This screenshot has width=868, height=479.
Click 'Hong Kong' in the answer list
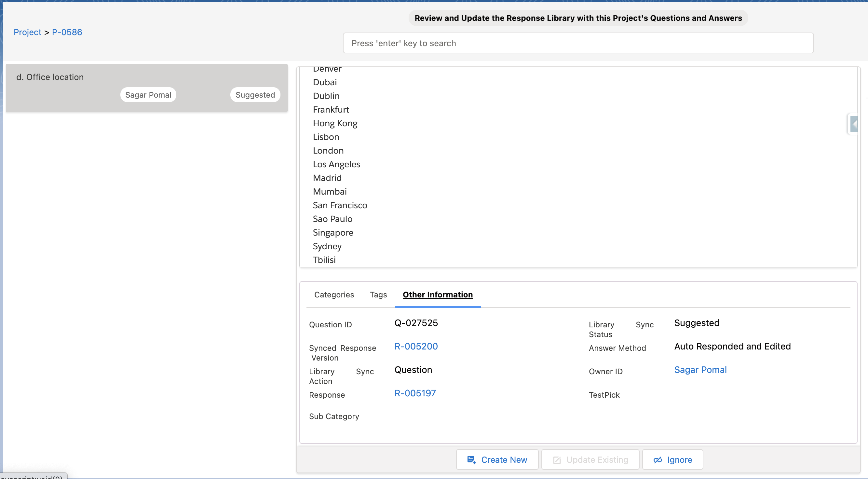click(x=335, y=123)
